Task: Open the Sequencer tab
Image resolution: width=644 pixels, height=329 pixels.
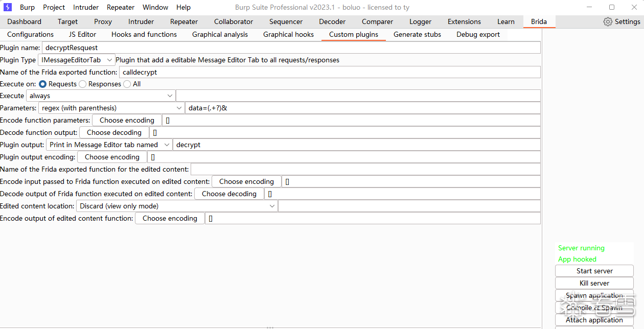Action: pyautogui.click(x=286, y=21)
